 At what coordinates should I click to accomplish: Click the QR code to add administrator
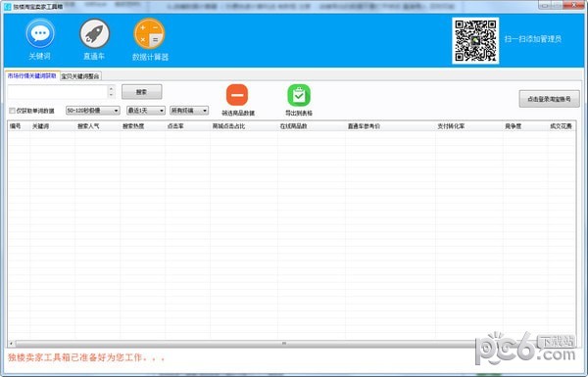click(475, 40)
